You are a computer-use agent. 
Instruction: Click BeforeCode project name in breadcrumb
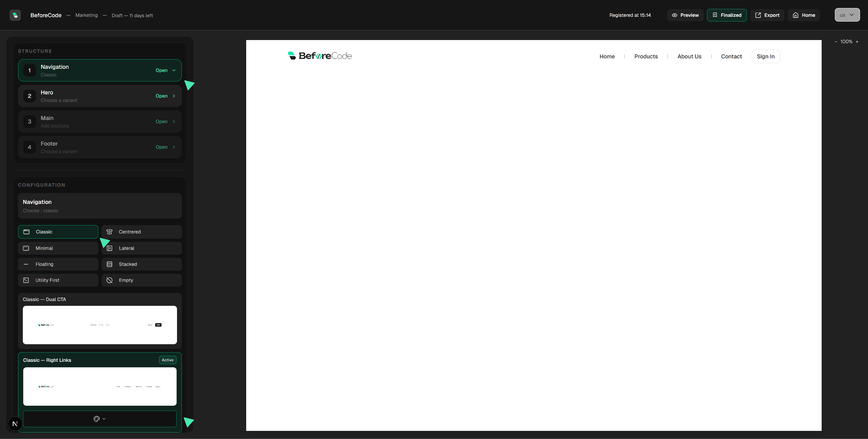[46, 15]
